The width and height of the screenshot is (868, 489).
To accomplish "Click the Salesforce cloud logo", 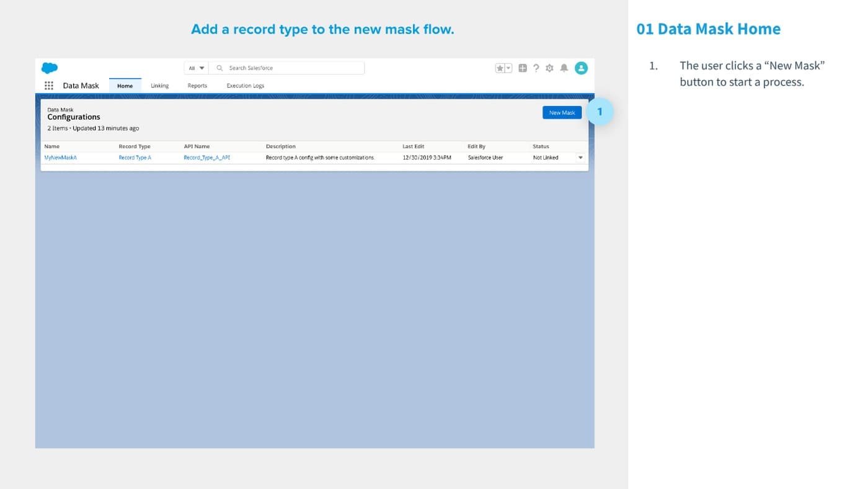I will 50,68.
